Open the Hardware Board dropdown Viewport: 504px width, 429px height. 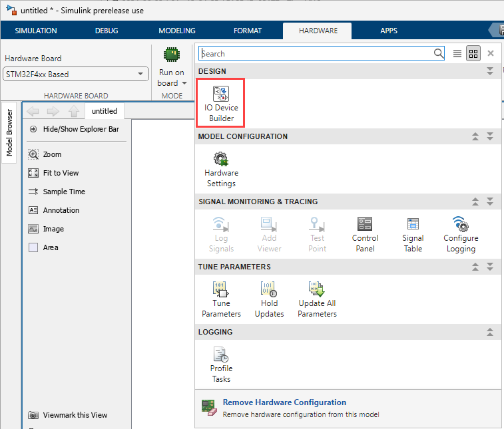75,74
